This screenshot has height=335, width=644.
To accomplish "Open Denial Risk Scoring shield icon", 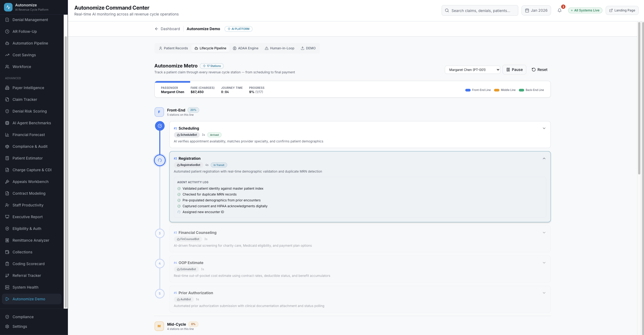I will 7,111.
